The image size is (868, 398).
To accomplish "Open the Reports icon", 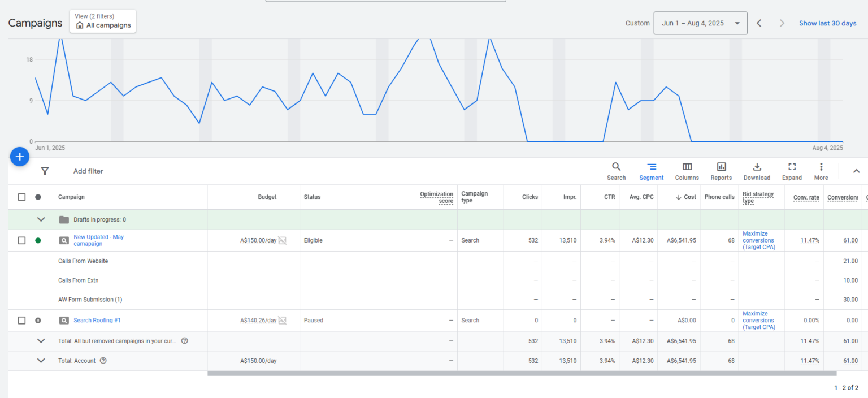I will click(721, 171).
